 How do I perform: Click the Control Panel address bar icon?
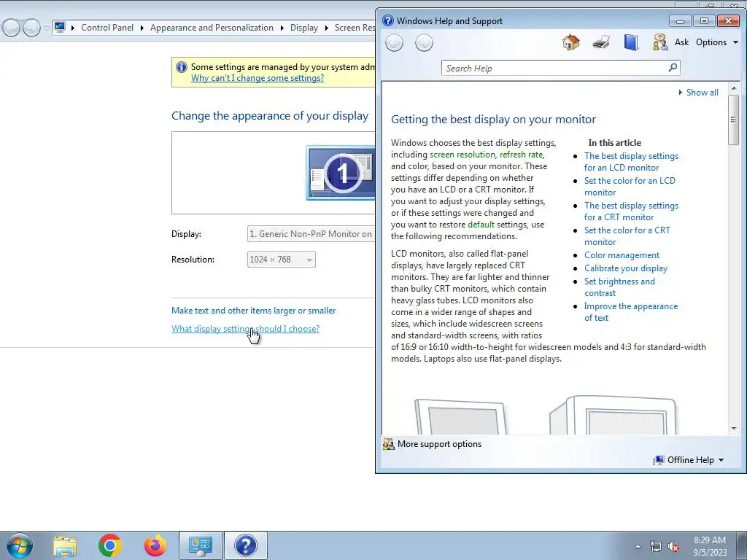(x=60, y=27)
